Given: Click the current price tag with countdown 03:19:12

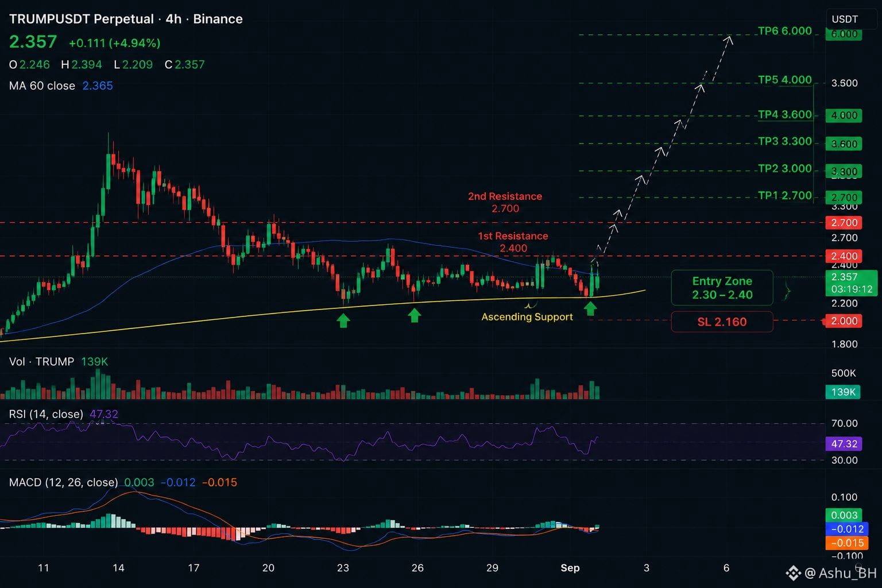Looking at the screenshot, I should point(852,283).
